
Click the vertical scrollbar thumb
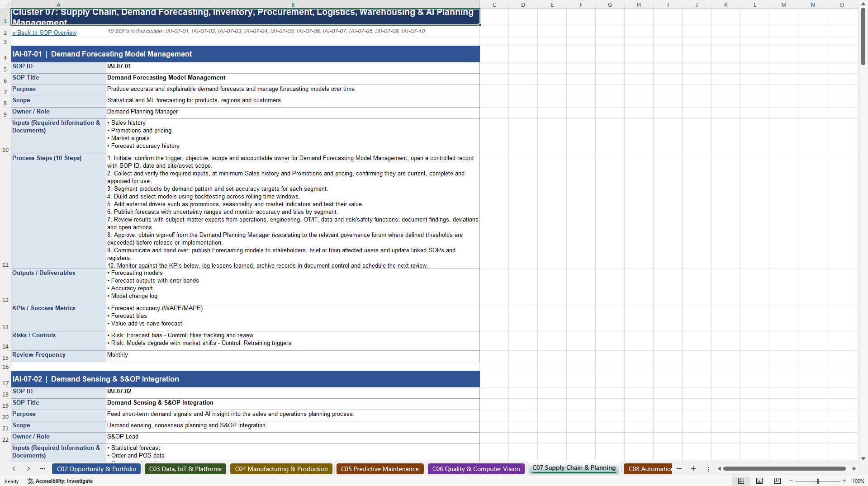tap(863, 36)
